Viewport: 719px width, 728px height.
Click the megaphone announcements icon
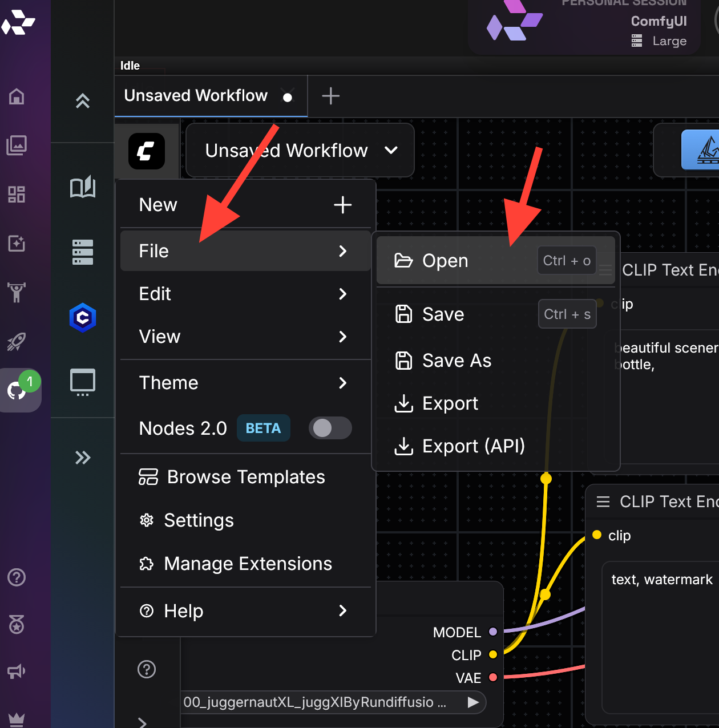pyautogui.click(x=17, y=672)
